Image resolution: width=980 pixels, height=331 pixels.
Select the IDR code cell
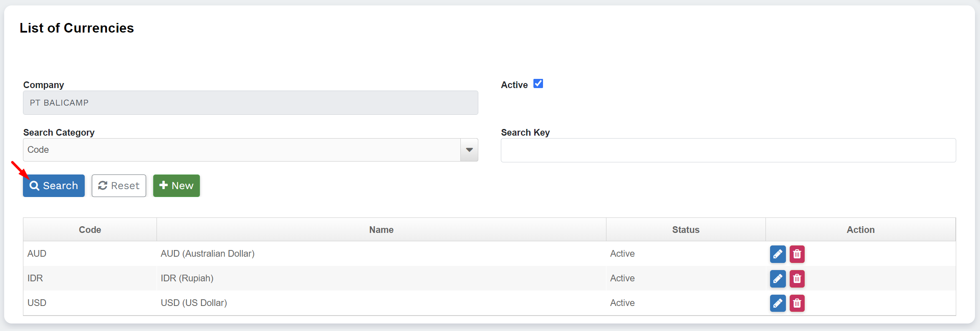tap(35, 278)
